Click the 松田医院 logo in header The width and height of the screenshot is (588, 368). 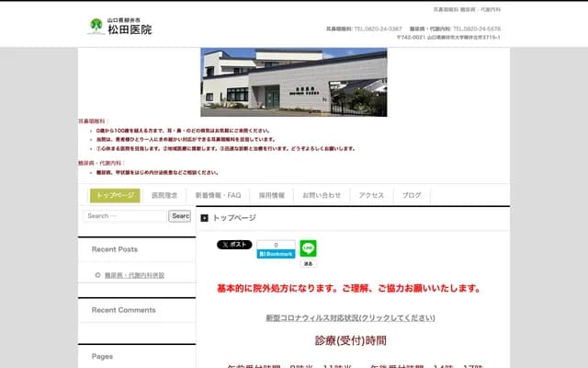tap(120, 27)
